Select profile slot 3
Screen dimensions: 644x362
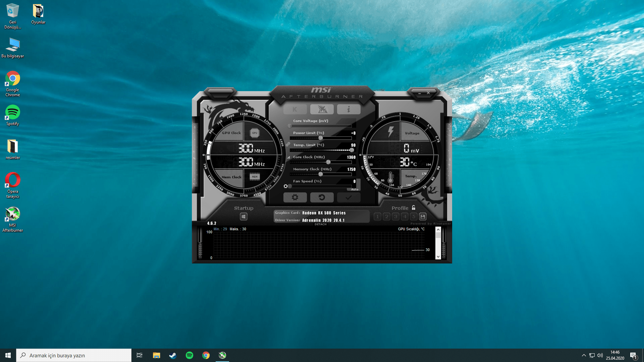[395, 217]
